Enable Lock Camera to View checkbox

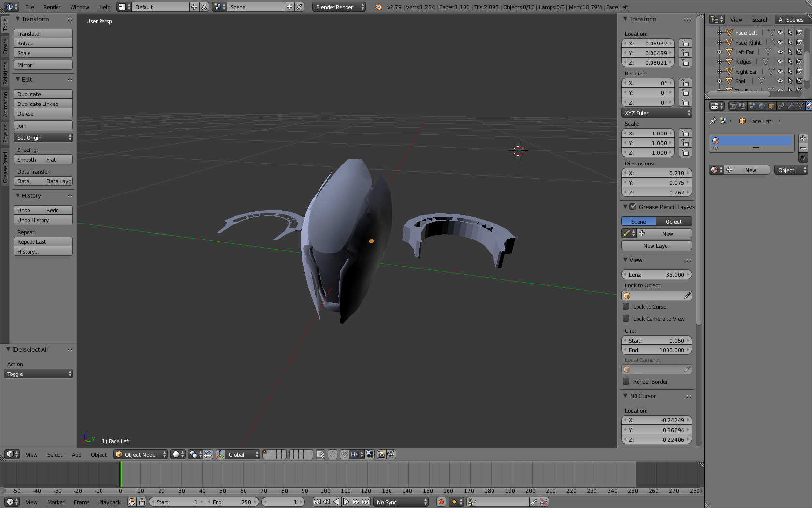(626, 318)
